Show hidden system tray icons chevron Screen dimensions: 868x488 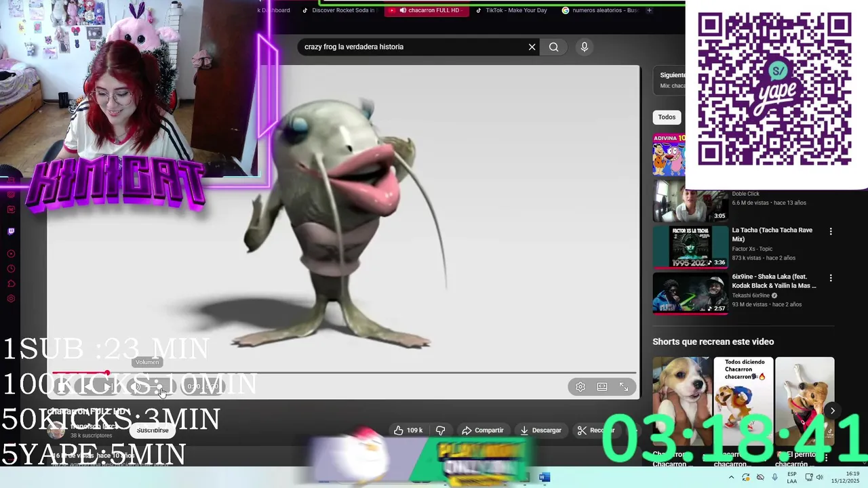coord(731,477)
